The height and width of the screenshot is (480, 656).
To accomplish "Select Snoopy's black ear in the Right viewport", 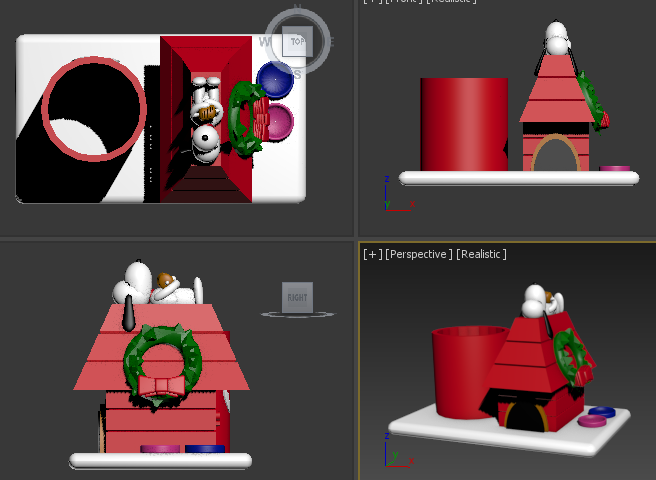I will (x=129, y=313).
